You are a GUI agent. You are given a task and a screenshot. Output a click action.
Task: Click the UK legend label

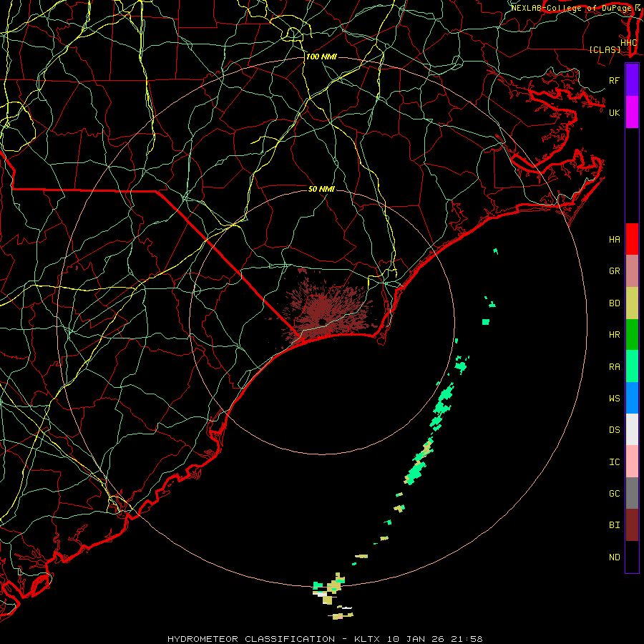(x=614, y=112)
